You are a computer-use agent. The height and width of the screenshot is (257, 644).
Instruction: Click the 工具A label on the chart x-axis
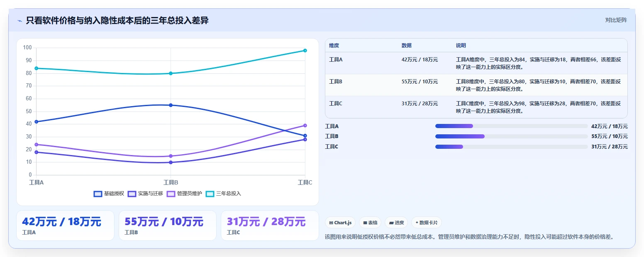click(37, 182)
